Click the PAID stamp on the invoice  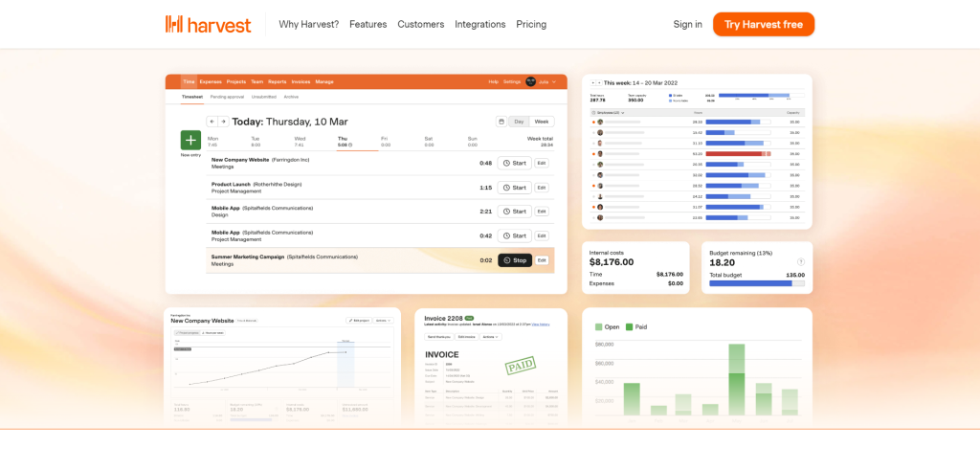[x=521, y=366]
